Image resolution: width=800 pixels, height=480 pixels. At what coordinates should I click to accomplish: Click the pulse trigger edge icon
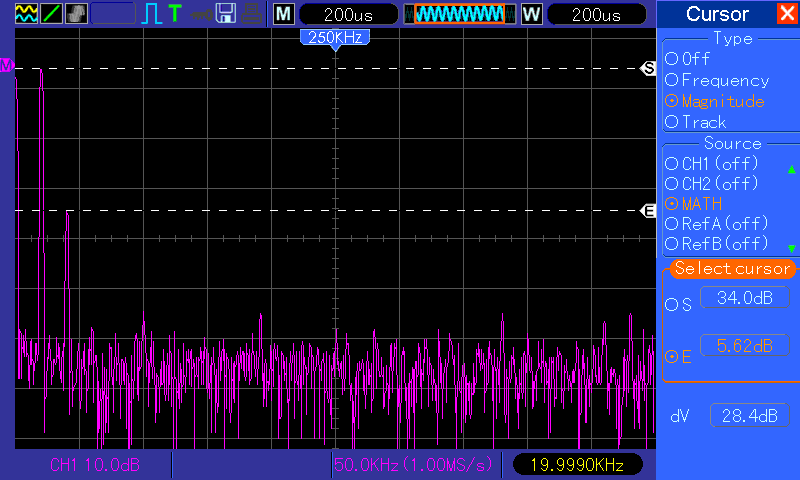tap(152, 14)
